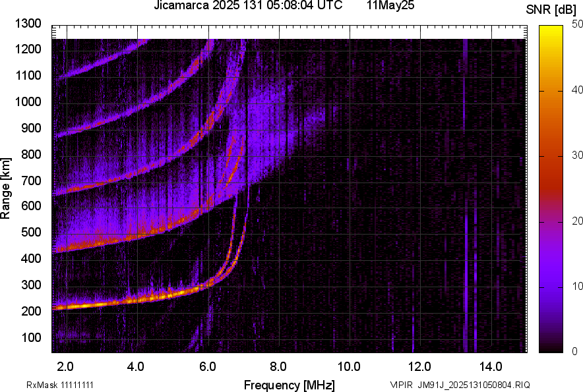
Task: Click the 'Range [km]' axis label
Action: click(x=5, y=188)
